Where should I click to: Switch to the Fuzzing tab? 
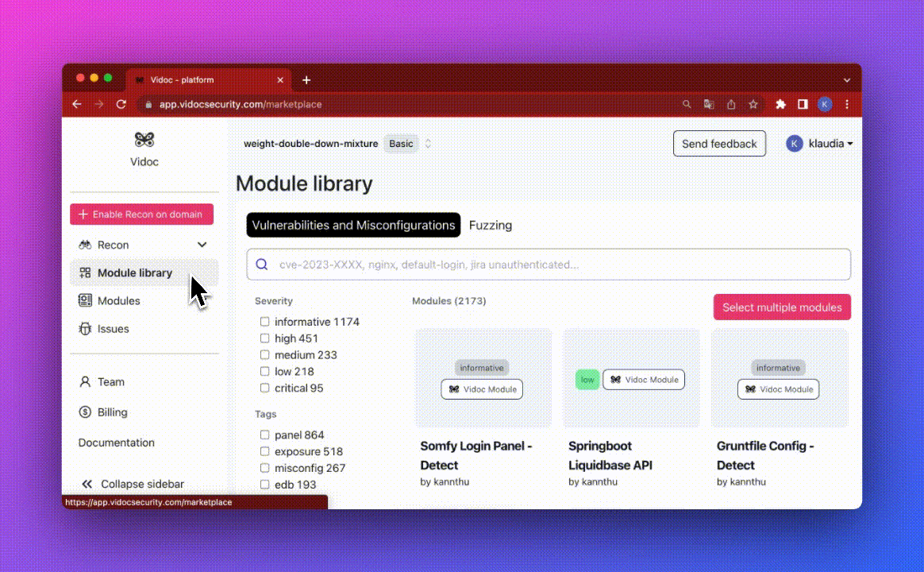pyautogui.click(x=490, y=226)
